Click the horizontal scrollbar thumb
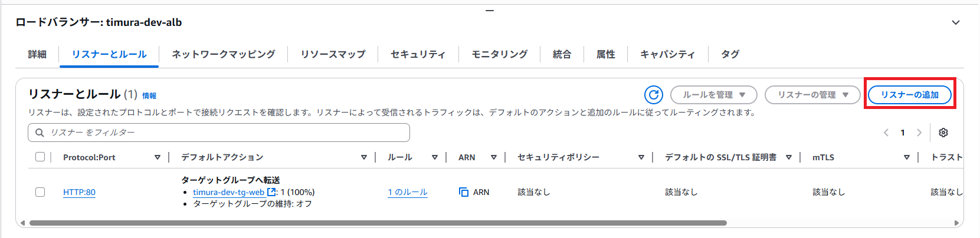 pos(378,223)
